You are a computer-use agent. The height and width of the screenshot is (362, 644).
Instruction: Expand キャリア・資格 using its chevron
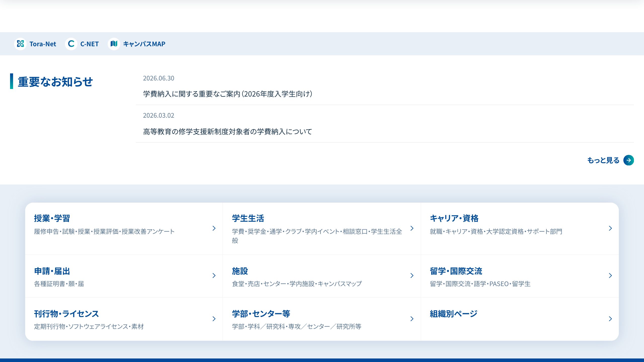(x=610, y=228)
